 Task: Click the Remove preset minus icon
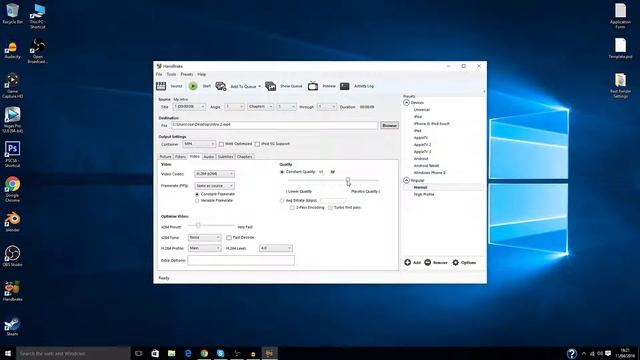click(x=428, y=262)
